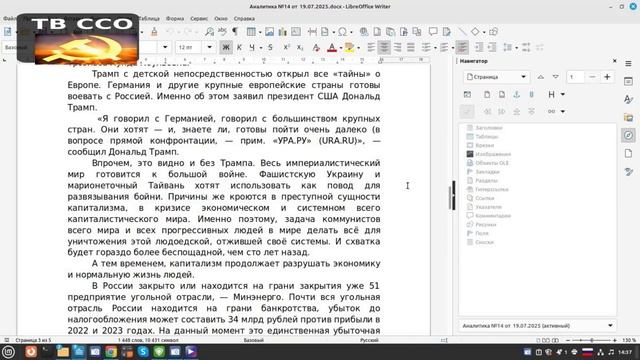The height and width of the screenshot is (360, 640).
Task: Open the font name dropdown
Action: click(x=165, y=47)
